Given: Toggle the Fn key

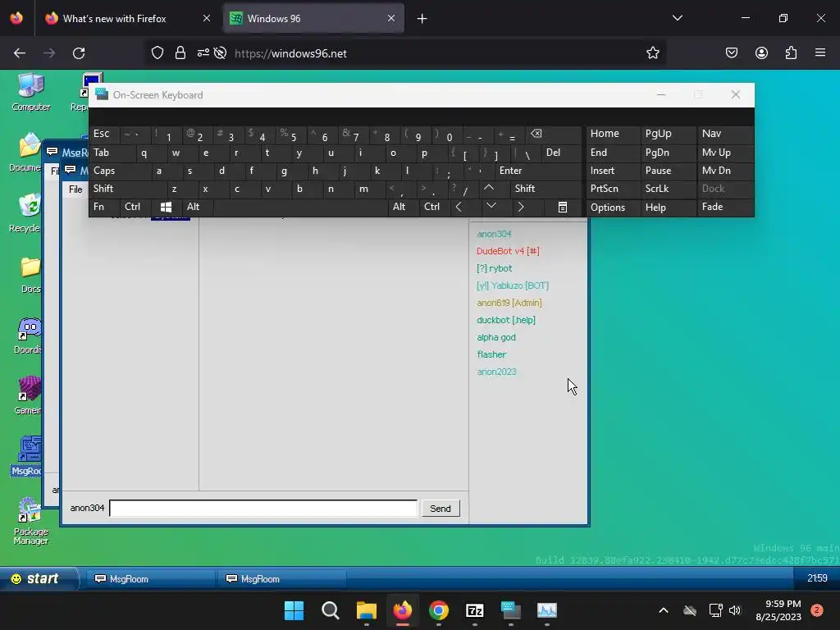Looking at the screenshot, I should tap(104, 207).
